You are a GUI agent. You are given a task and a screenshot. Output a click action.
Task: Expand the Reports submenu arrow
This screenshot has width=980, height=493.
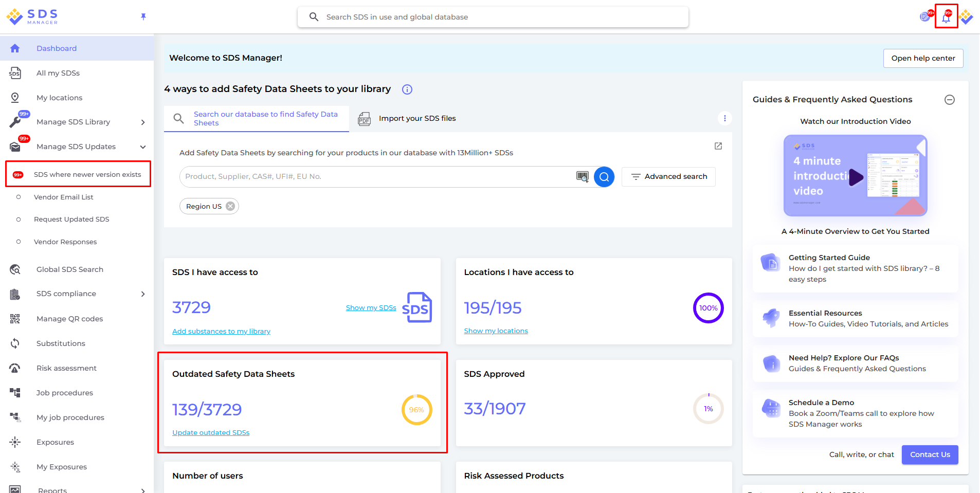(x=143, y=490)
